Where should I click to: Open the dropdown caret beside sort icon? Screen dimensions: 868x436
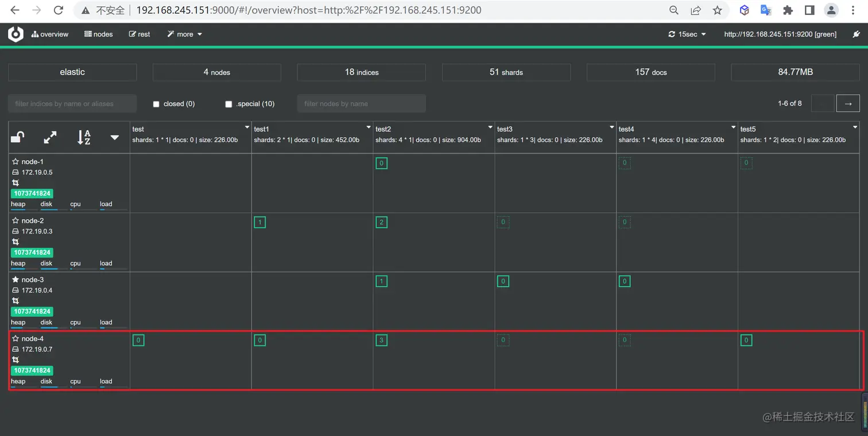(x=115, y=137)
